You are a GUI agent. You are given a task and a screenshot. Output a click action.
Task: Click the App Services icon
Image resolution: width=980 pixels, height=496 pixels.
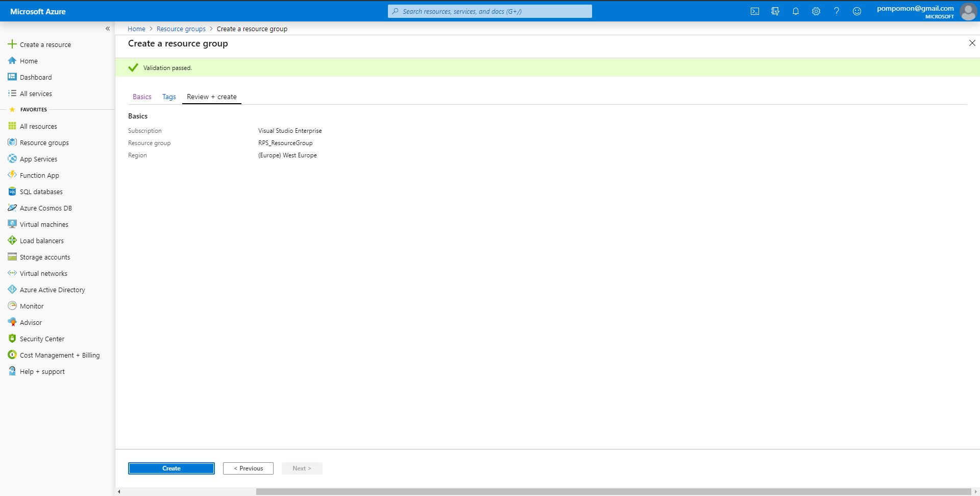12,159
